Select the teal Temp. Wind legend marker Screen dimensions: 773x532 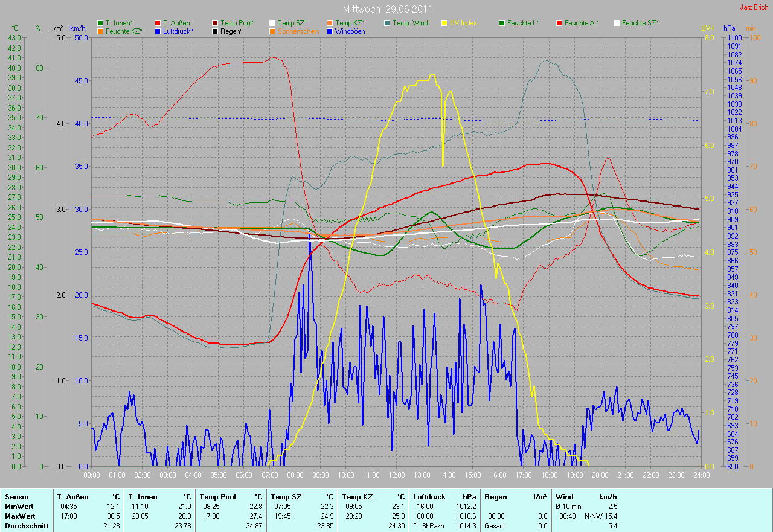point(387,23)
